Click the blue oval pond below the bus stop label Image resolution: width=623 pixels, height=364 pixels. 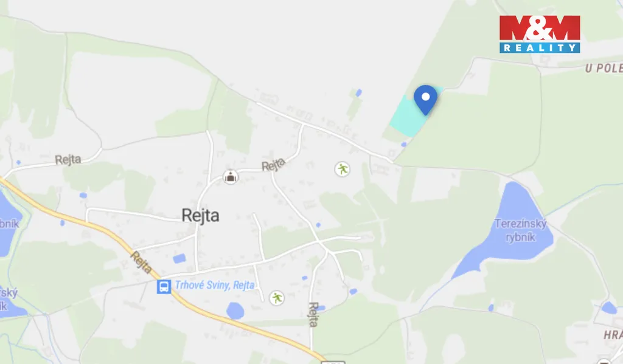[x=235, y=311]
